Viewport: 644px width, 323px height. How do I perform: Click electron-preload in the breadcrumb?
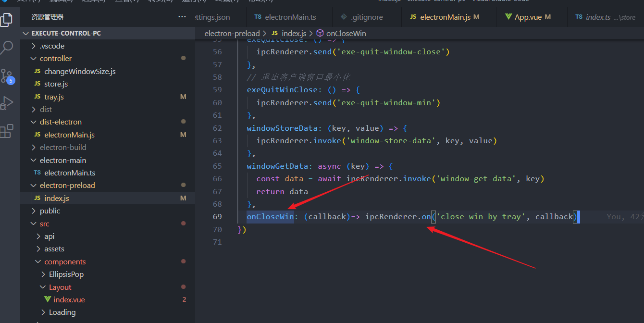pos(232,33)
